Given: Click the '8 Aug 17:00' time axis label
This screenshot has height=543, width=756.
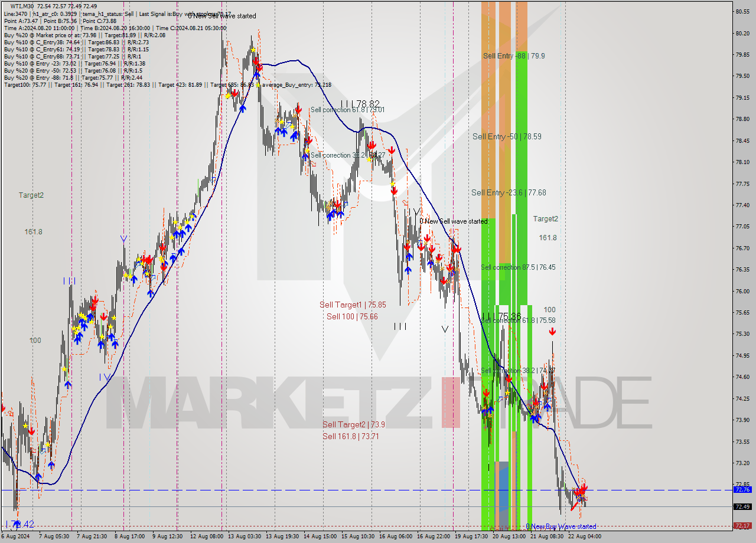Looking at the screenshot, I should [128, 537].
